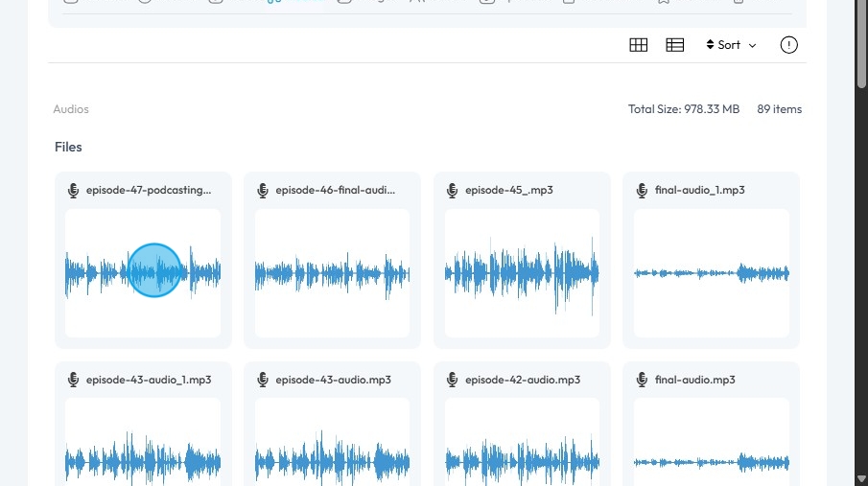This screenshot has width=868, height=486.
Task: Select file name final-audio_1.mp3
Action: coord(700,190)
